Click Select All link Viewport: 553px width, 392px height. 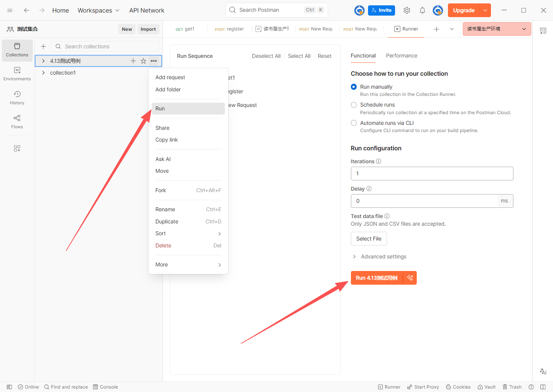pyautogui.click(x=299, y=56)
